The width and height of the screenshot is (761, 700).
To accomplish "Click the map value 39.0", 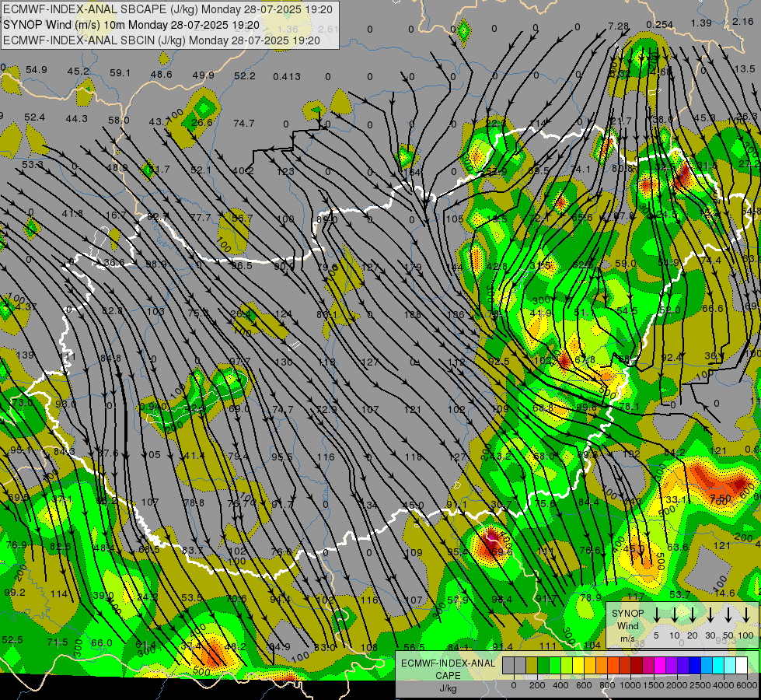I will [x=103, y=595].
